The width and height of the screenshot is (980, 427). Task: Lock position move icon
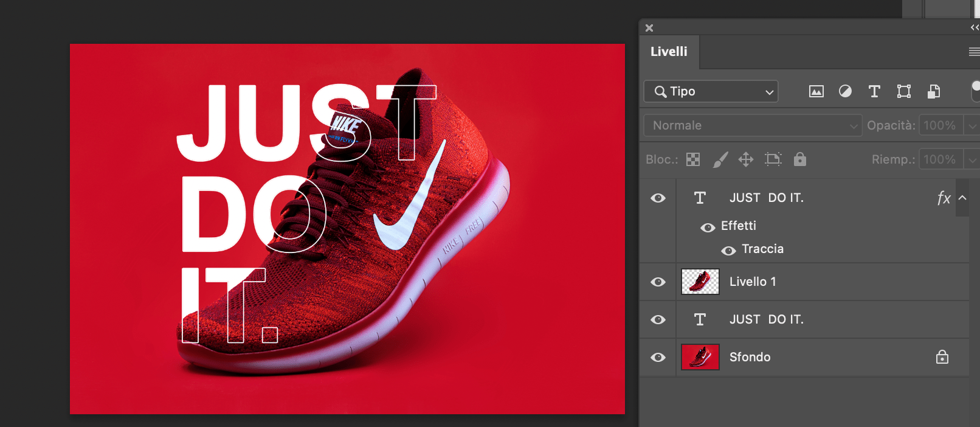tap(746, 159)
